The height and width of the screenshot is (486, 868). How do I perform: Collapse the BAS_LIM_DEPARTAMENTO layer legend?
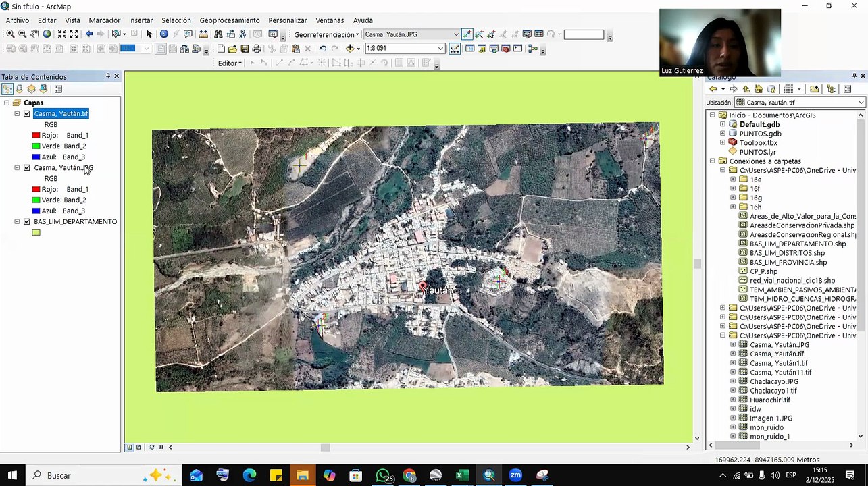point(17,222)
